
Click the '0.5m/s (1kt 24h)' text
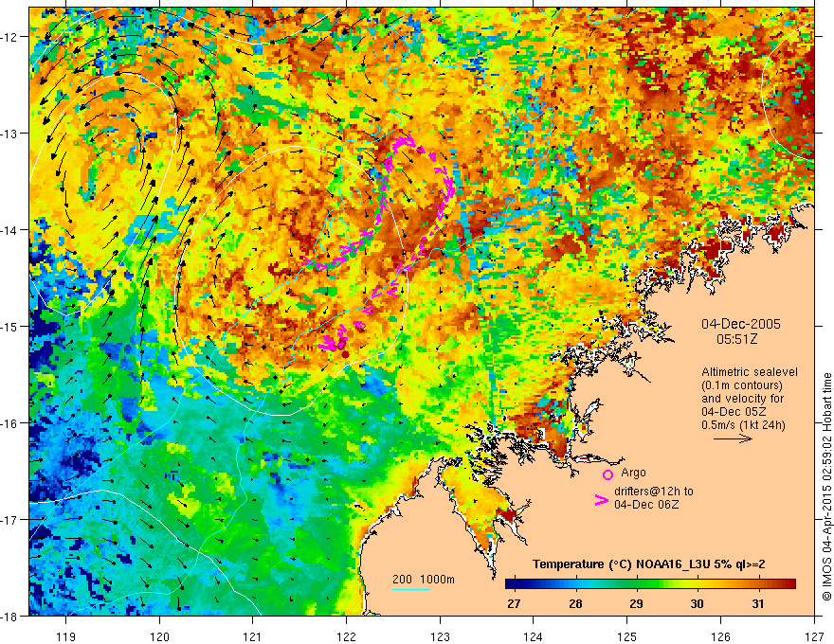tap(743, 425)
